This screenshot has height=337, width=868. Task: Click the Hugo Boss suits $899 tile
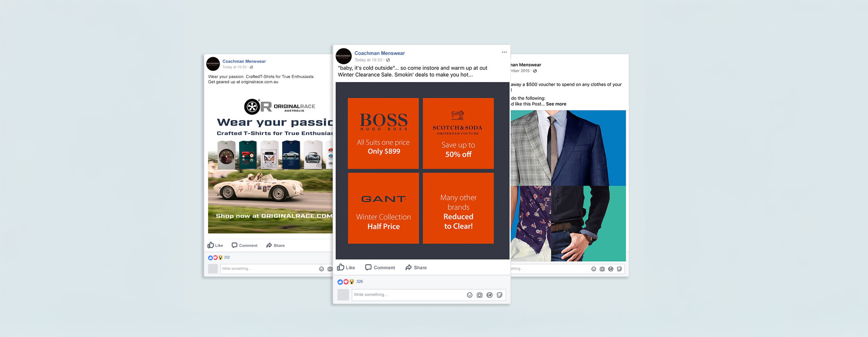click(x=383, y=133)
